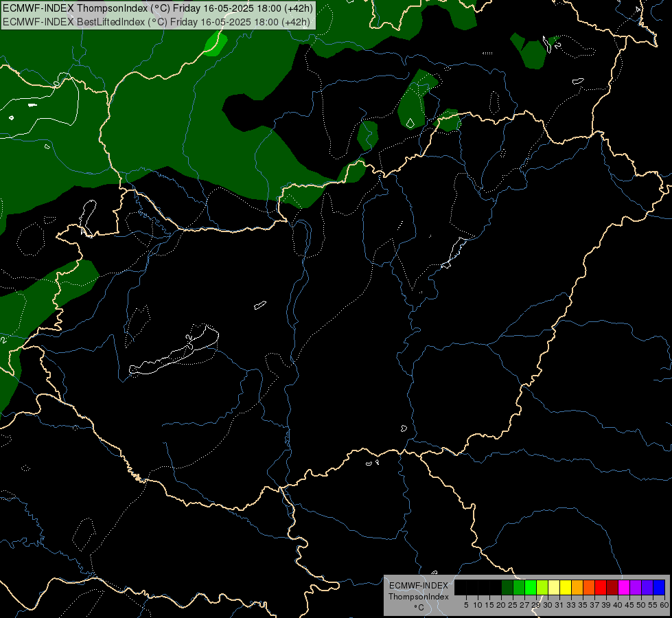This screenshot has height=618, width=672.
Task: Click the legend tick value '39'
Action: 606,605
